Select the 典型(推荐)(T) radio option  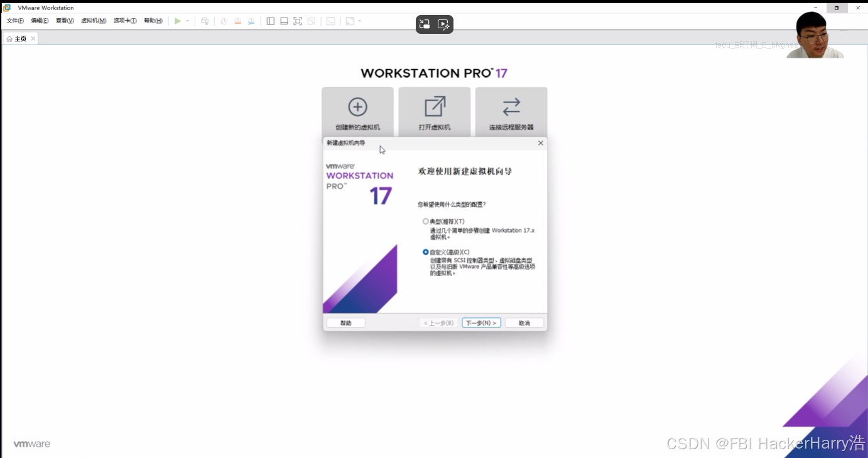426,221
